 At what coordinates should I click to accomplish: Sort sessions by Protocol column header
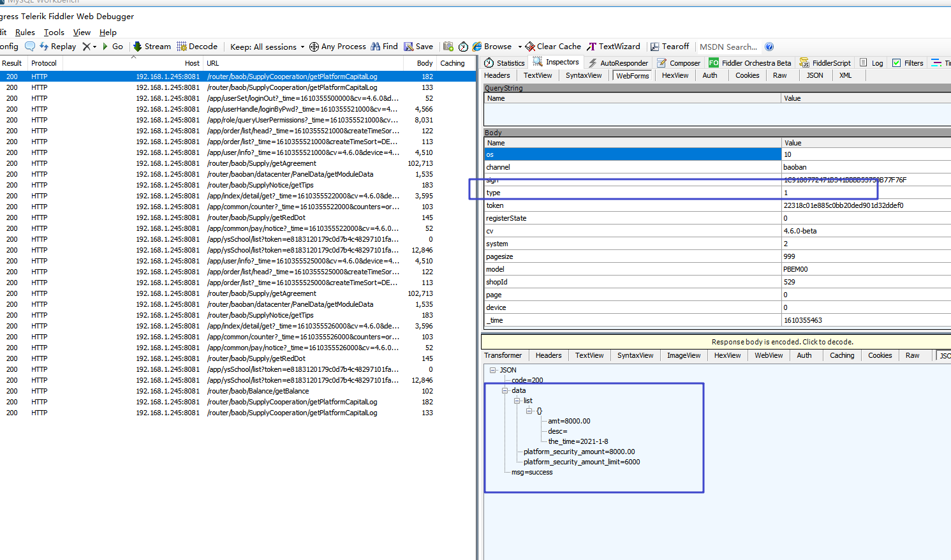click(44, 63)
